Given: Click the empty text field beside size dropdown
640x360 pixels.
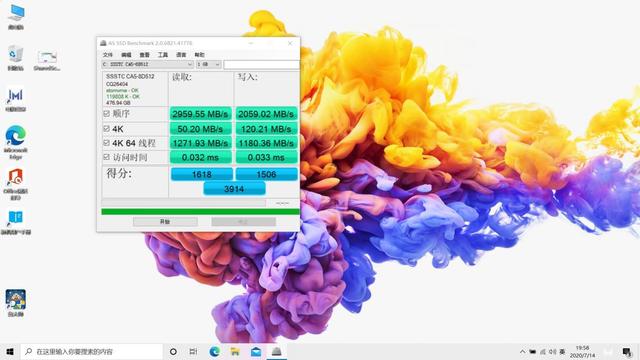Looking at the screenshot, I should [261, 64].
